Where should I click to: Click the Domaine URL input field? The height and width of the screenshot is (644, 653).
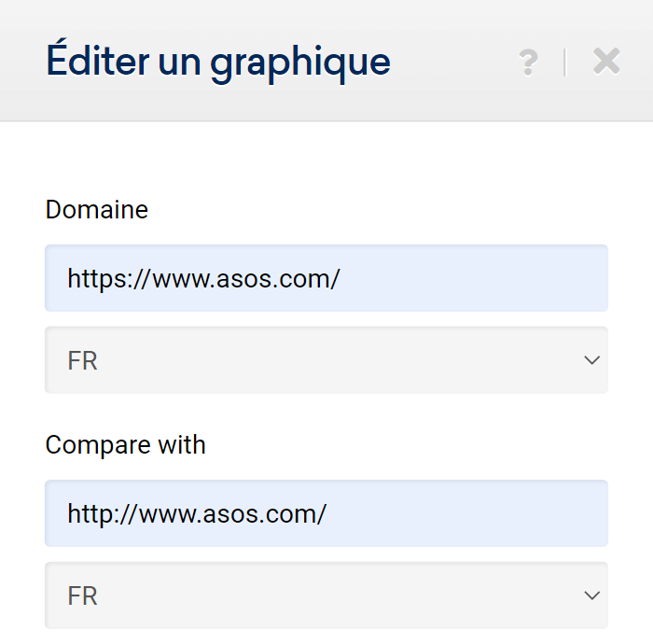point(326,278)
